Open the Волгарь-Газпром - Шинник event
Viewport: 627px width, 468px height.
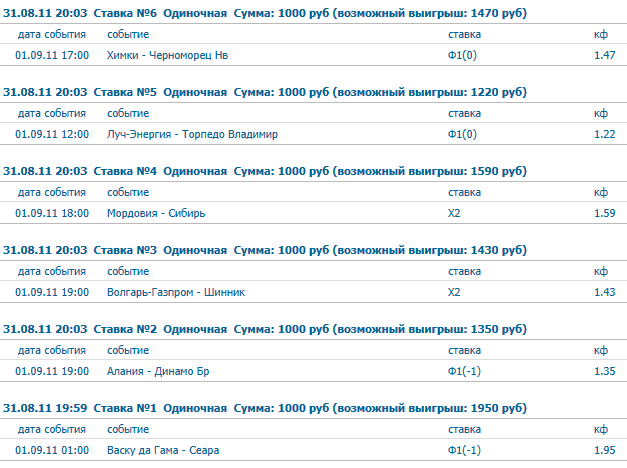176,292
